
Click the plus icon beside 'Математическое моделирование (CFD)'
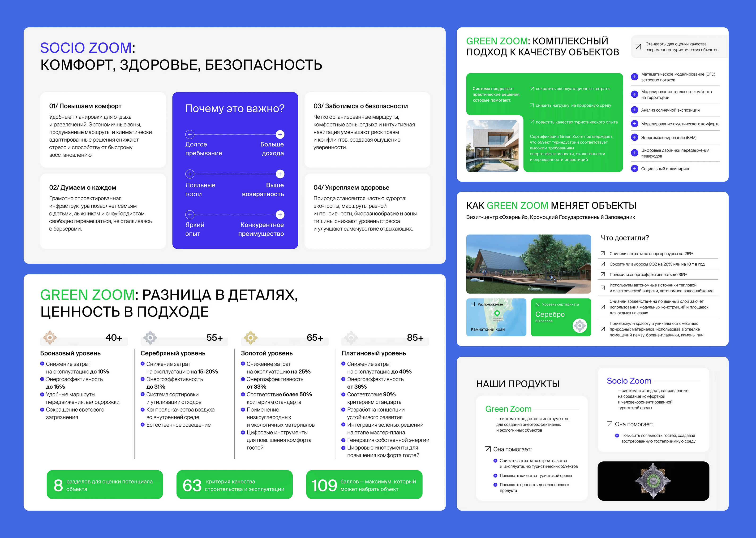coord(635,77)
